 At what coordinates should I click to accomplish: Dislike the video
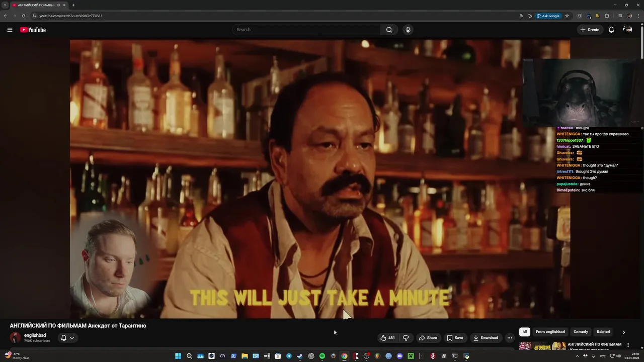tap(406, 338)
